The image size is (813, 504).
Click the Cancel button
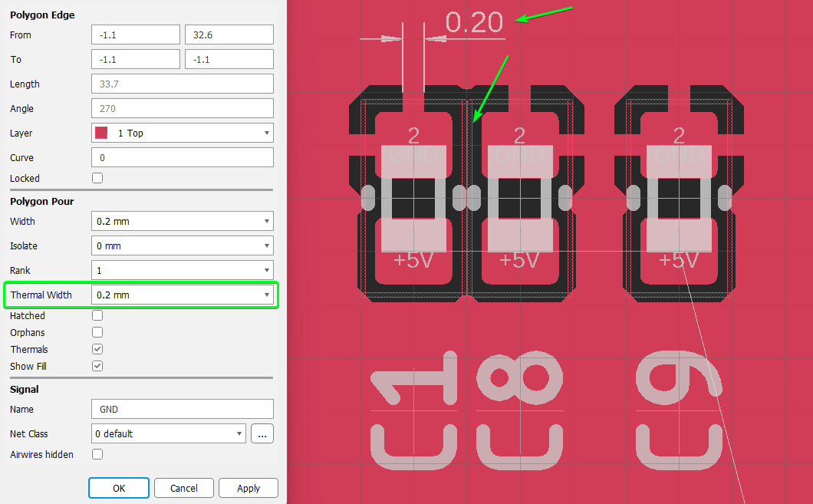pyautogui.click(x=183, y=488)
